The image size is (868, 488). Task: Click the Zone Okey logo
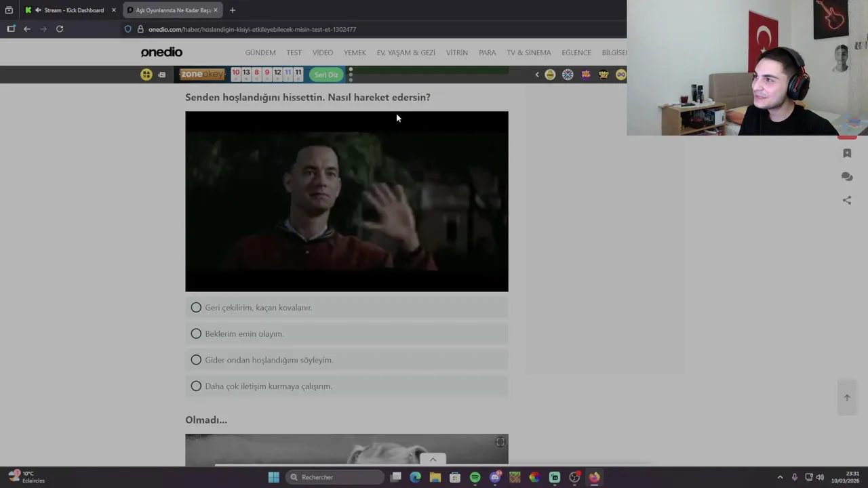(202, 75)
